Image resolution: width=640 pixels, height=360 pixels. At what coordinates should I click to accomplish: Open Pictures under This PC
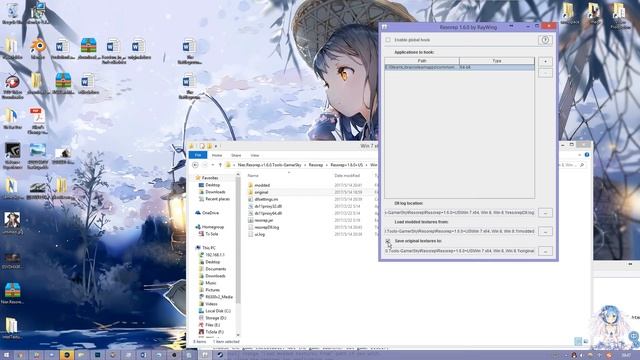pos(212,290)
